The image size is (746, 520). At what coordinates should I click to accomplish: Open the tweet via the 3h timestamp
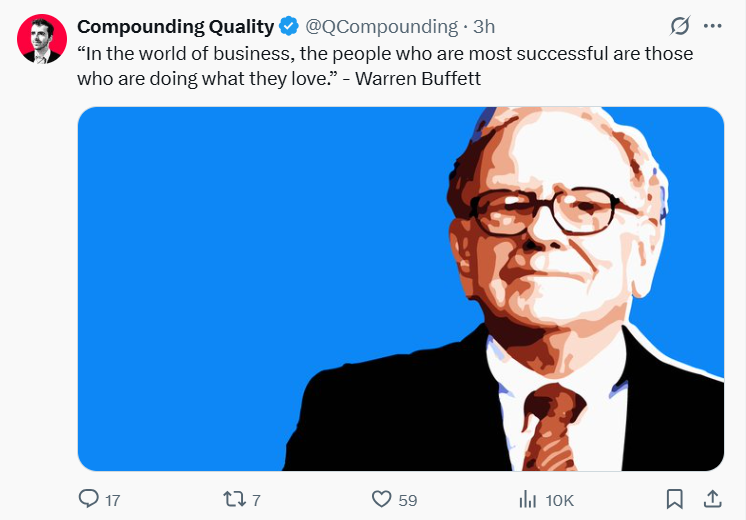[x=484, y=27]
